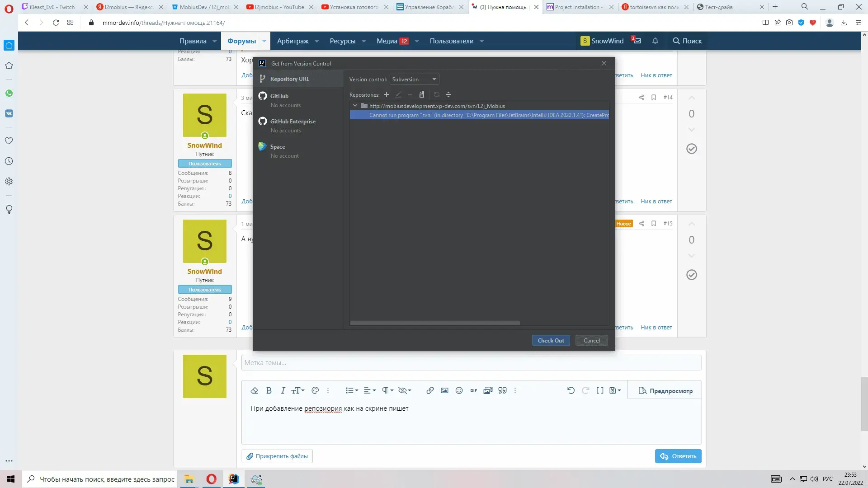Screen dimensions: 868x488
Task: Close the Get from Version Control dialog
Action: [x=604, y=63]
